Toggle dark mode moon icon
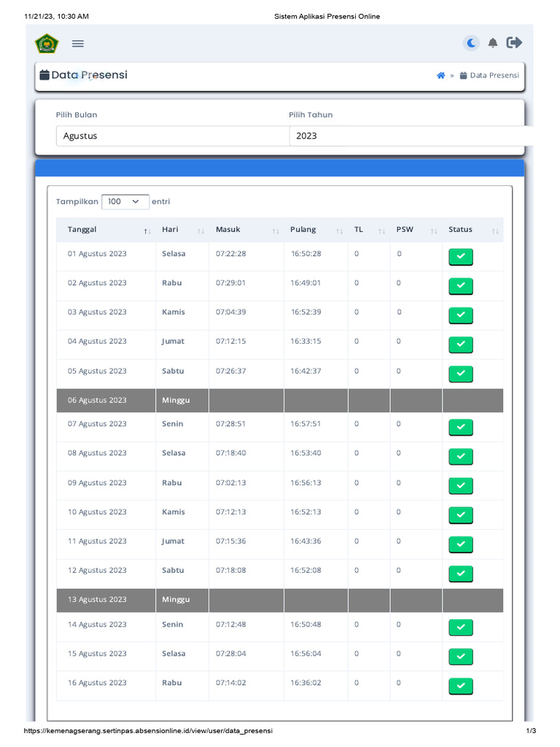The height and width of the screenshot is (747, 560). pos(471,43)
